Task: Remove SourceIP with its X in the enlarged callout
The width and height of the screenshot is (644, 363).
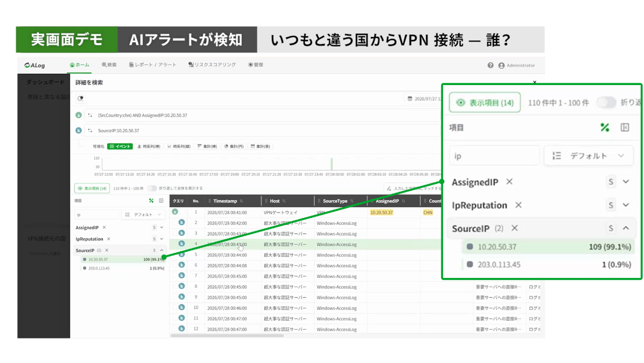Action: pos(515,228)
